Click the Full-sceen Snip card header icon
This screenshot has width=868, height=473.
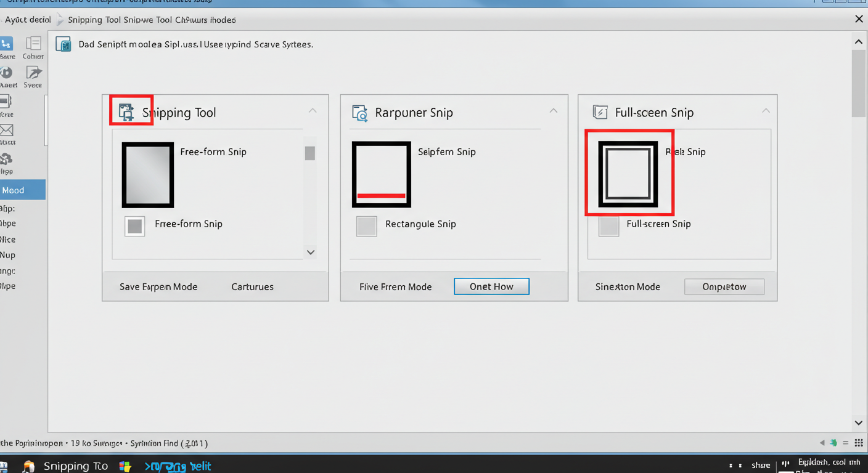[600, 111]
